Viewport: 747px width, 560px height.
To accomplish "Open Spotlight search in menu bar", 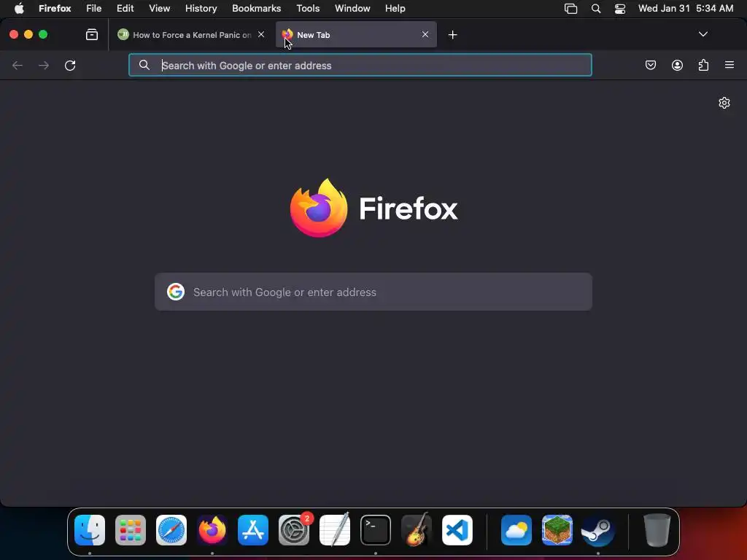I will pos(596,9).
